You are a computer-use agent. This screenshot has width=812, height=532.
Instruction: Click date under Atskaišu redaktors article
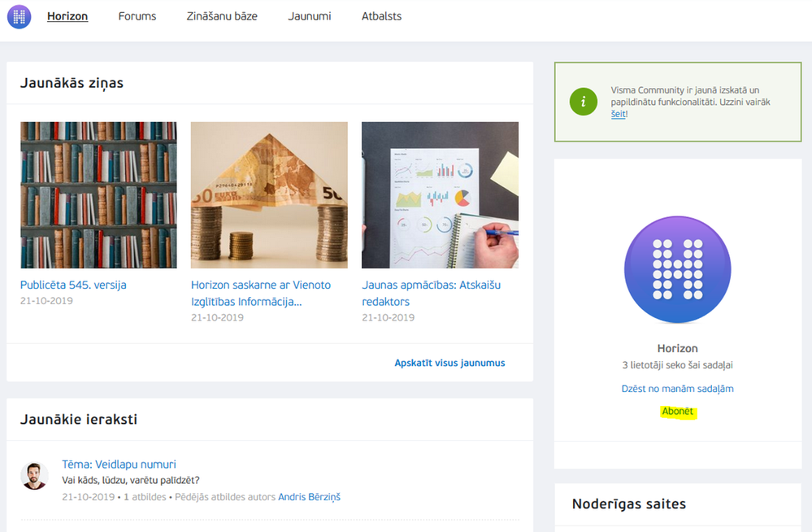[388, 317]
